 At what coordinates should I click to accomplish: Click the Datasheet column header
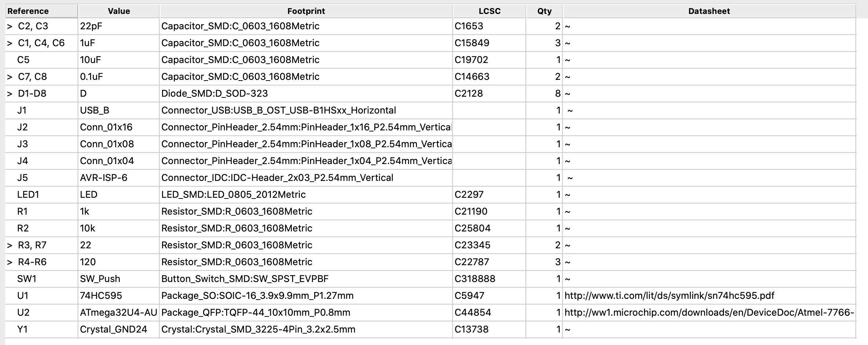click(709, 11)
